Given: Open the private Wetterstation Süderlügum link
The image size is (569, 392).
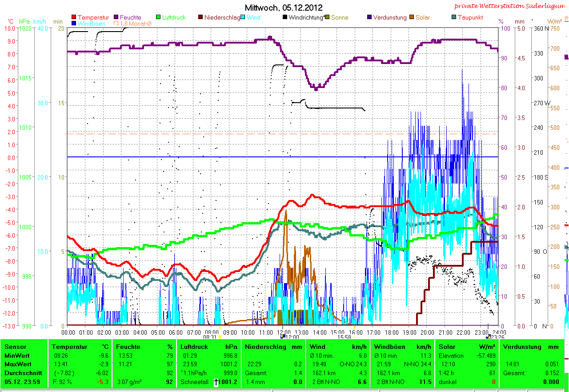Looking at the screenshot, I should (x=511, y=6).
